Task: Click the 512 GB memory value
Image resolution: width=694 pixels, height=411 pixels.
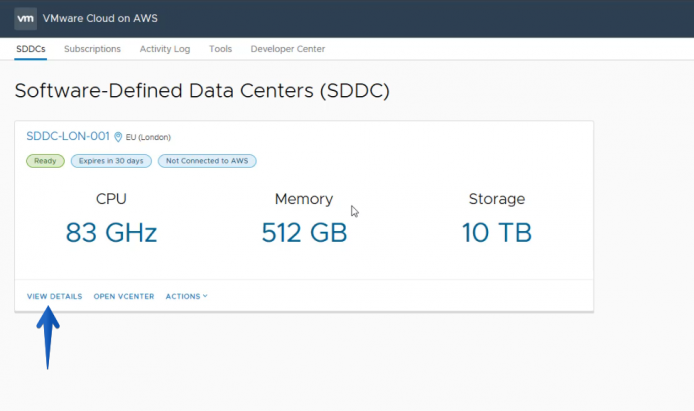Action: click(304, 233)
